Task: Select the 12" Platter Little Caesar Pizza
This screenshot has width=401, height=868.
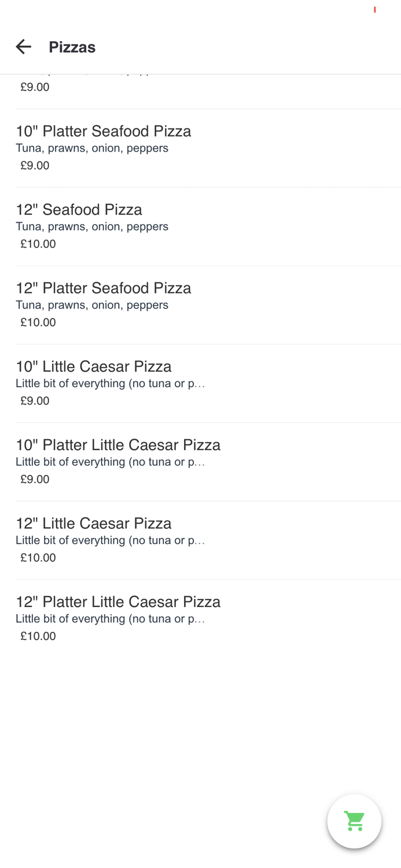Action: click(118, 602)
